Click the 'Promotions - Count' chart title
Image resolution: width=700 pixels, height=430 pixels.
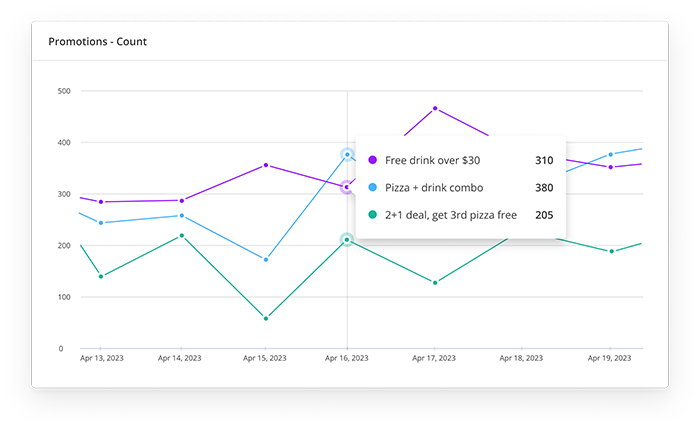[96, 43]
